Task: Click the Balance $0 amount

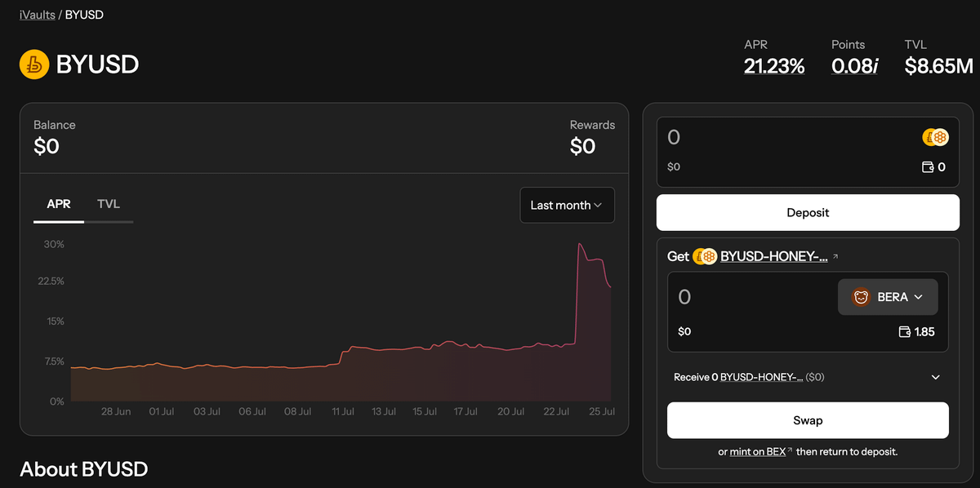Action: (x=47, y=146)
